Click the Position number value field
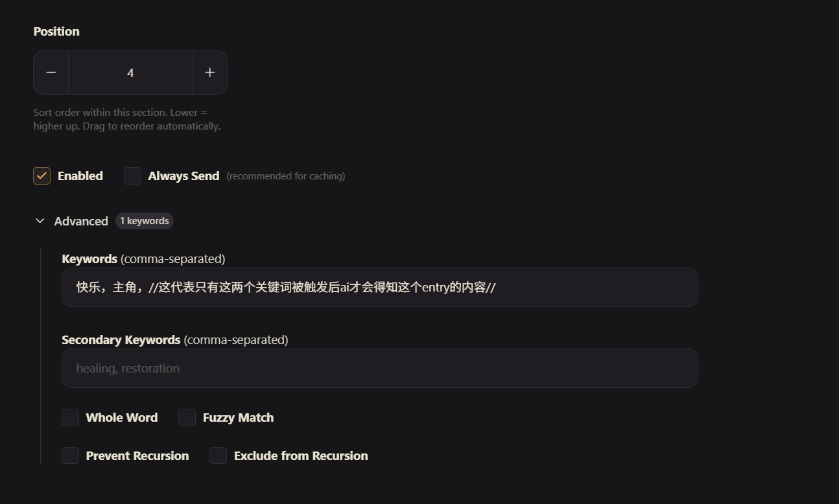The width and height of the screenshot is (839, 504). (130, 72)
